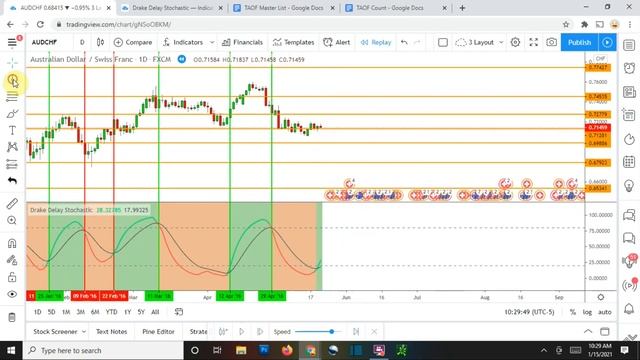Open chart settings gear
This screenshot has width=640, height=360.
click(x=515, y=42)
